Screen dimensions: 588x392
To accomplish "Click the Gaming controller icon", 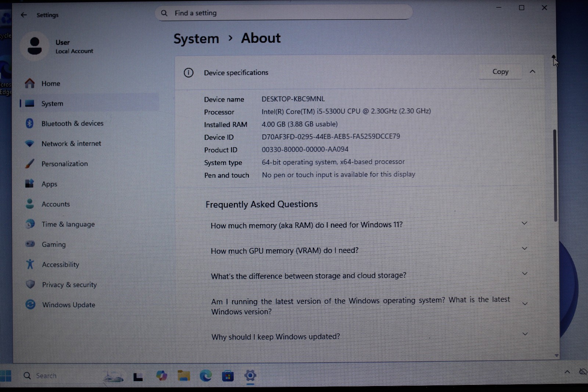I will coord(30,244).
